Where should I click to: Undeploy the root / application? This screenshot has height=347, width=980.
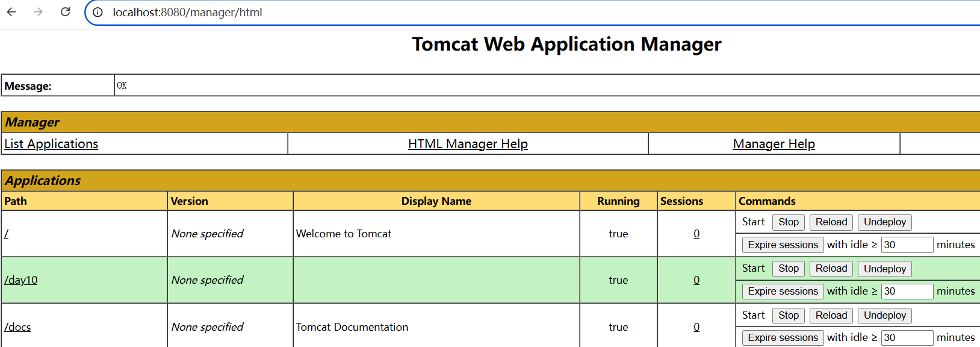pyautogui.click(x=885, y=222)
